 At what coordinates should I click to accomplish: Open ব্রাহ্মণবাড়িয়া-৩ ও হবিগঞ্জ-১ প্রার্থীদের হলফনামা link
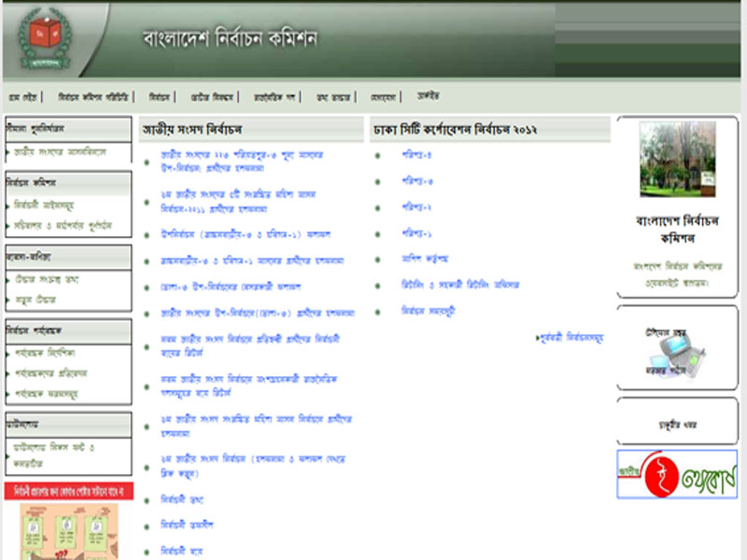pyautogui.click(x=252, y=260)
